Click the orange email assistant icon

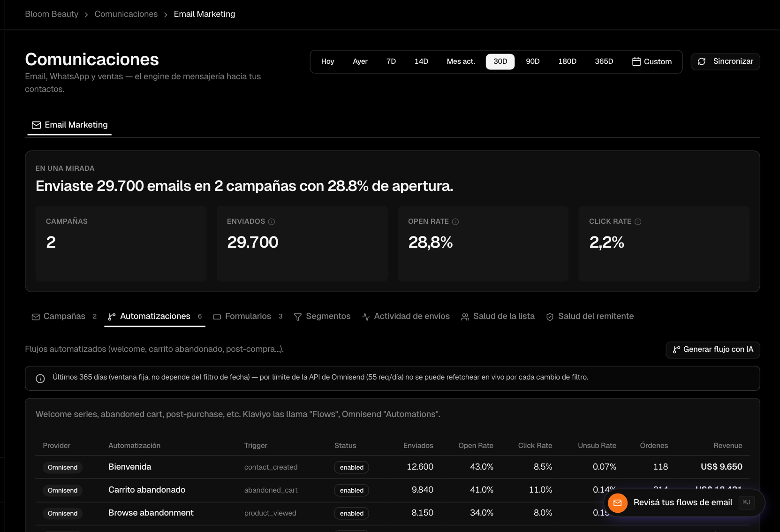tap(618, 503)
